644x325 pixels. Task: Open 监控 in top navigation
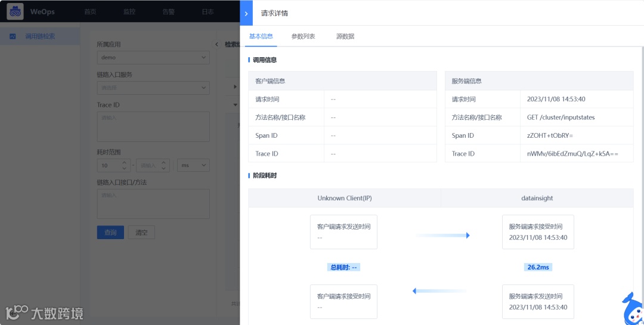129,11
